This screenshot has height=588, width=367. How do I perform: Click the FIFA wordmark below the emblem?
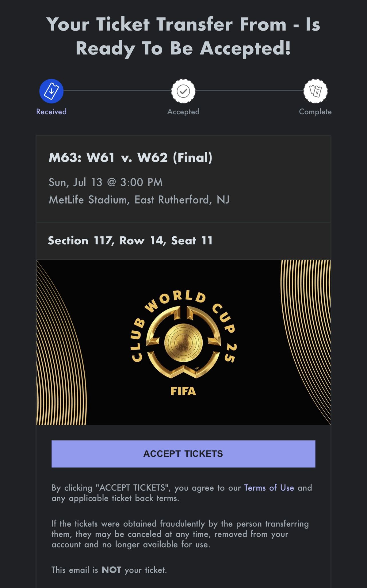click(x=183, y=391)
